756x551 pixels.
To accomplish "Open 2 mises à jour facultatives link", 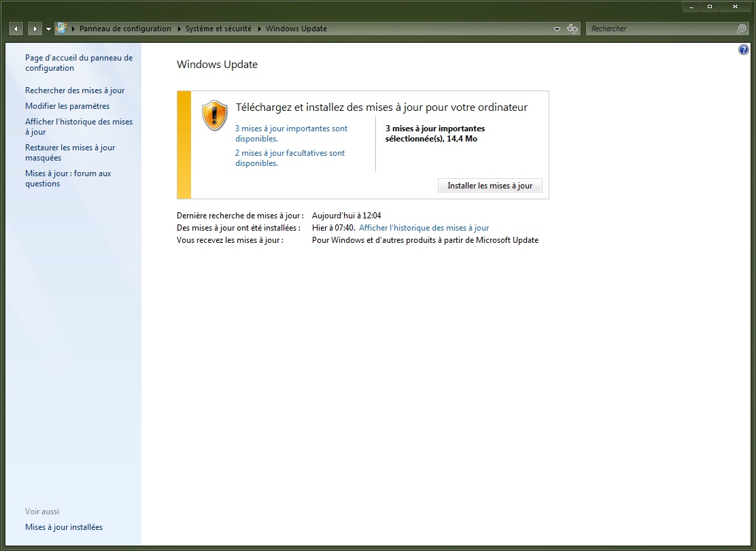I will [x=290, y=158].
